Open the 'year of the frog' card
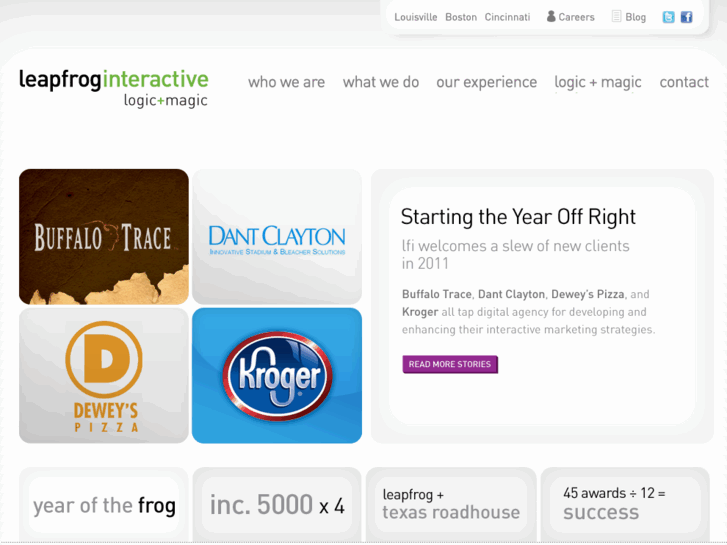This screenshot has height=545, width=727. 104,505
